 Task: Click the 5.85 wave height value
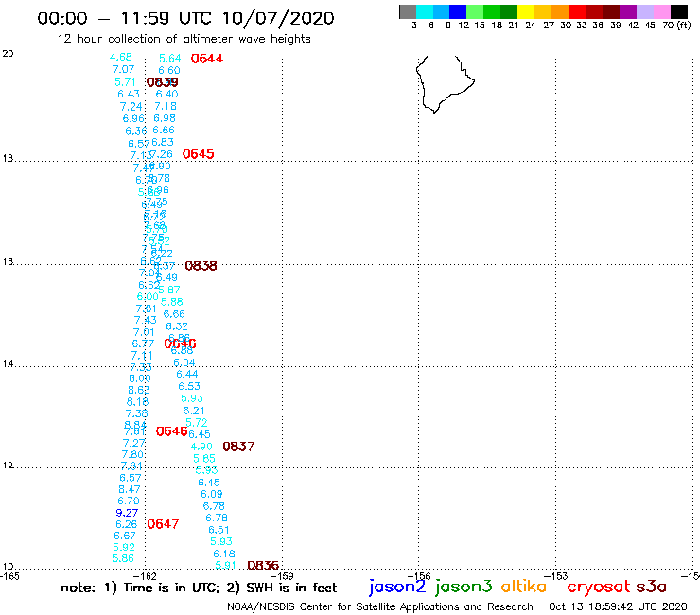[204, 458]
